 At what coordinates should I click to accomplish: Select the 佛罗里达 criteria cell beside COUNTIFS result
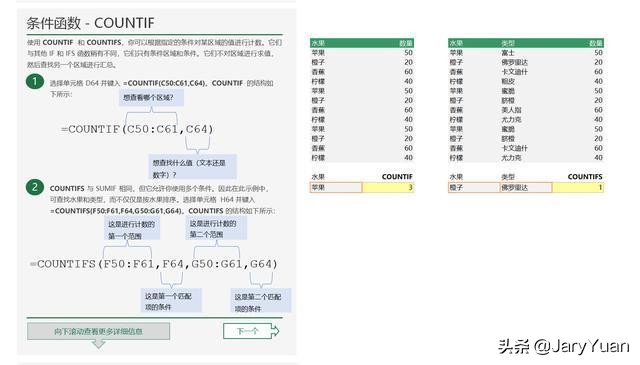(x=526, y=187)
